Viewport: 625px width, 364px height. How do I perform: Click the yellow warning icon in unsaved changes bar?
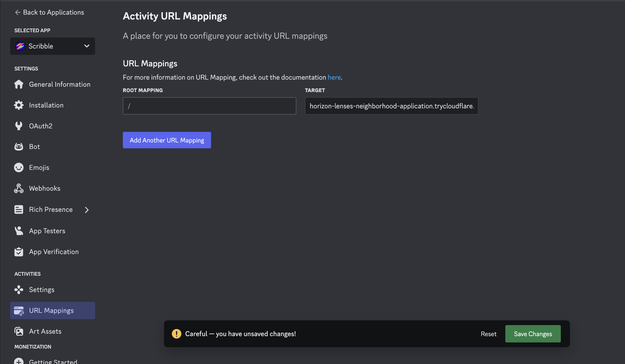pyautogui.click(x=176, y=334)
